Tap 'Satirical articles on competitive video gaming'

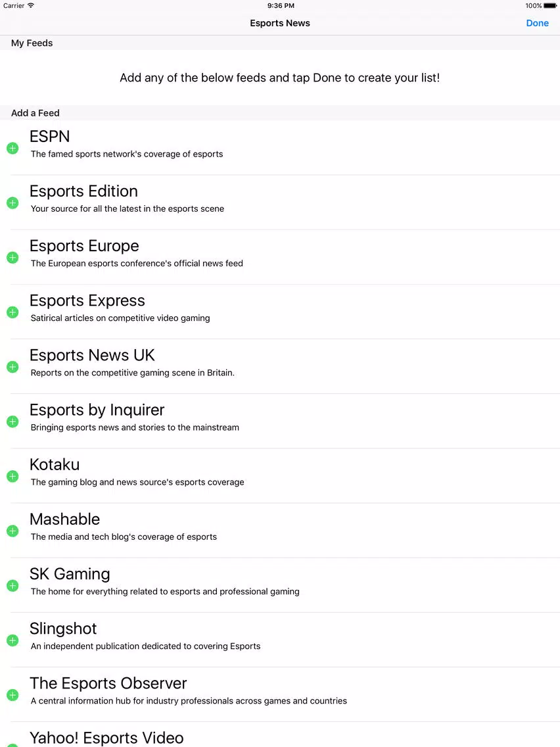click(120, 318)
